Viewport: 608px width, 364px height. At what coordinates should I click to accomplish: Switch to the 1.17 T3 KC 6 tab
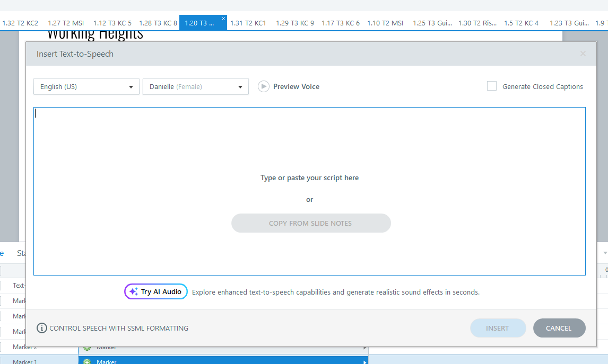tap(341, 23)
